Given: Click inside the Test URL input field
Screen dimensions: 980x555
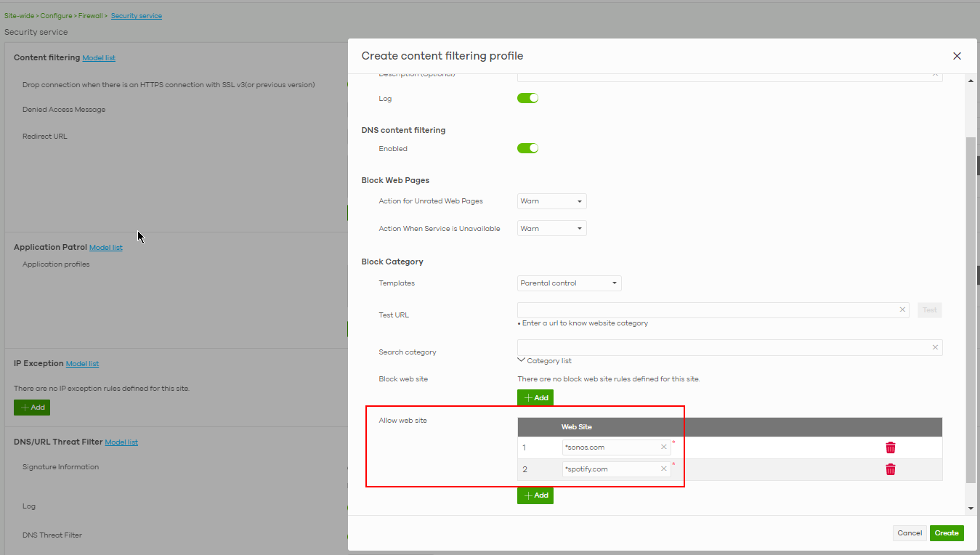Looking at the screenshot, I should click(705, 309).
